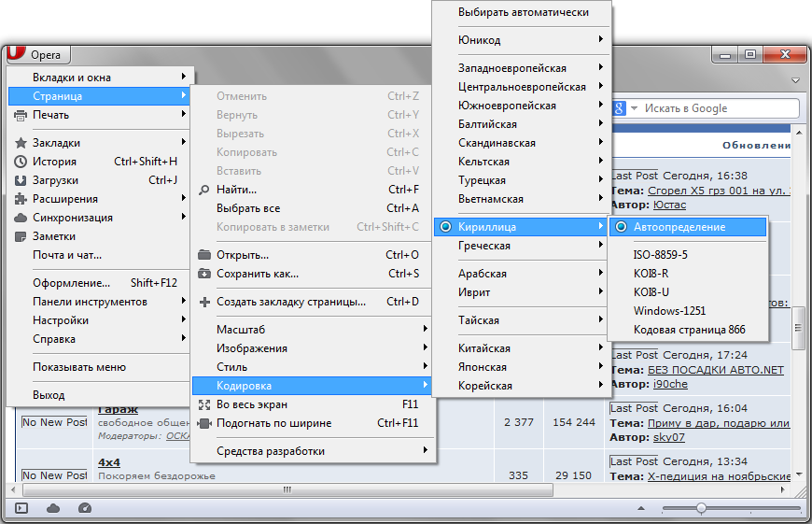Open the Кодировка menu entry
This screenshot has width=812, height=524.
pyautogui.click(x=312, y=386)
